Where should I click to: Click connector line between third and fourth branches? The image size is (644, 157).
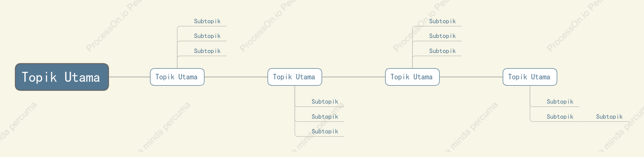(x=471, y=77)
